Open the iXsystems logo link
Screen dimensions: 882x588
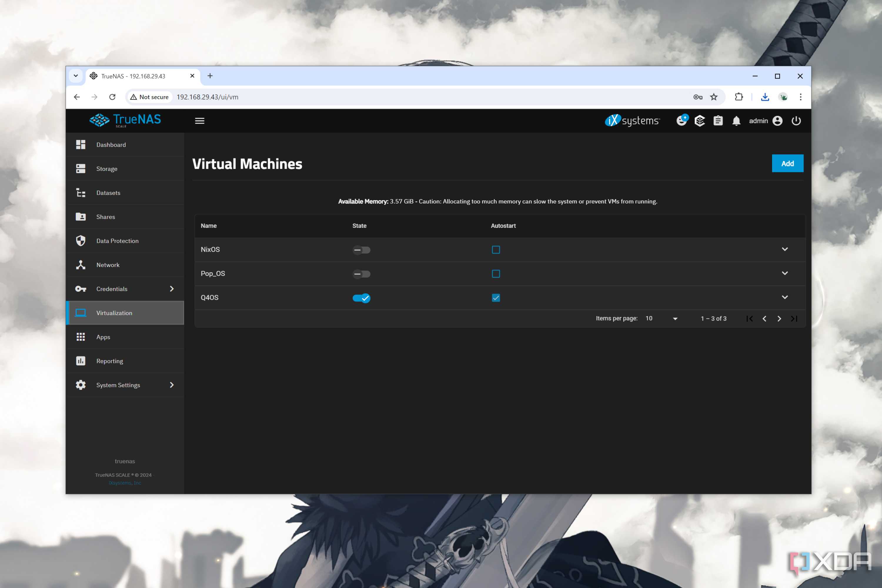632,120
